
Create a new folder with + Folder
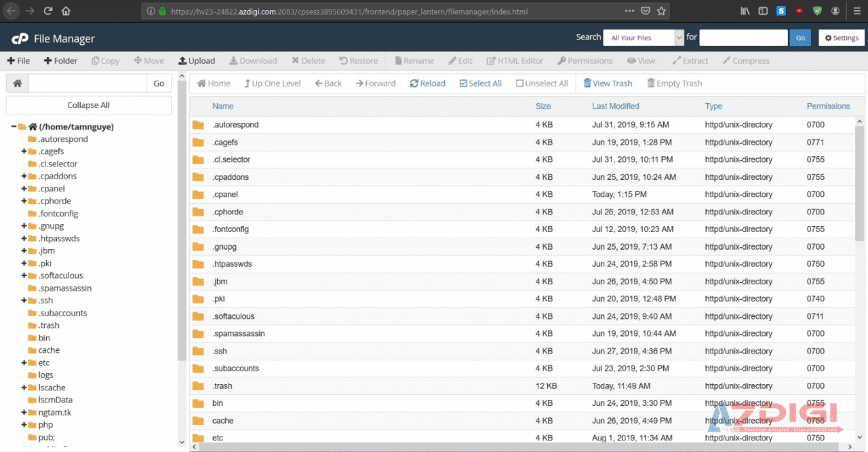[60, 61]
